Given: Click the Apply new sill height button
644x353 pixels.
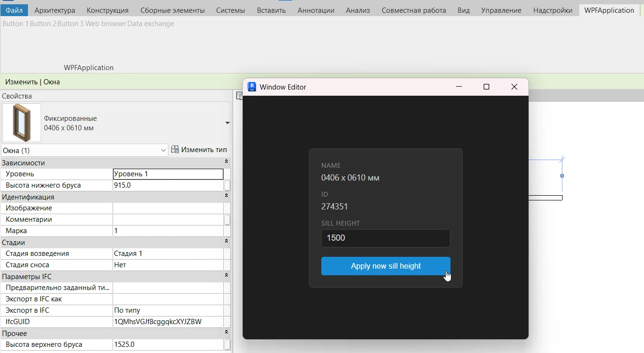Looking at the screenshot, I should pos(386,266).
